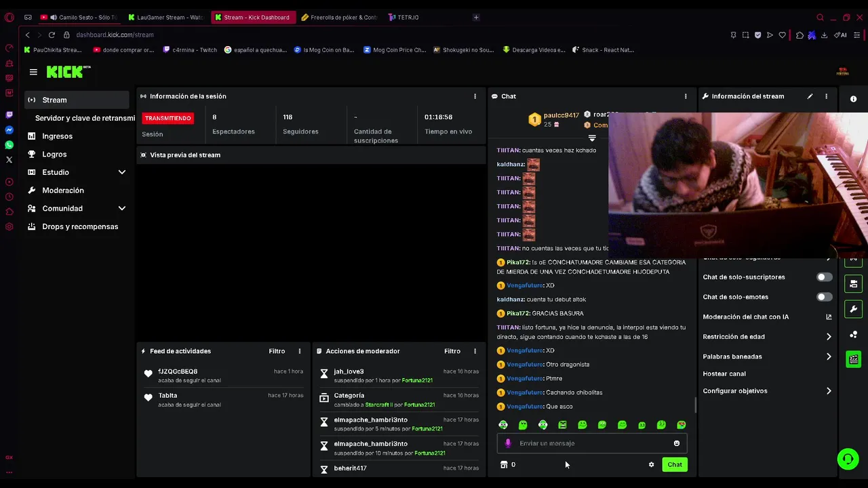This screenshot has width=868, height=488.
Task: Open the c4rmina - Twitch bookmark
Action: point(191,49)
